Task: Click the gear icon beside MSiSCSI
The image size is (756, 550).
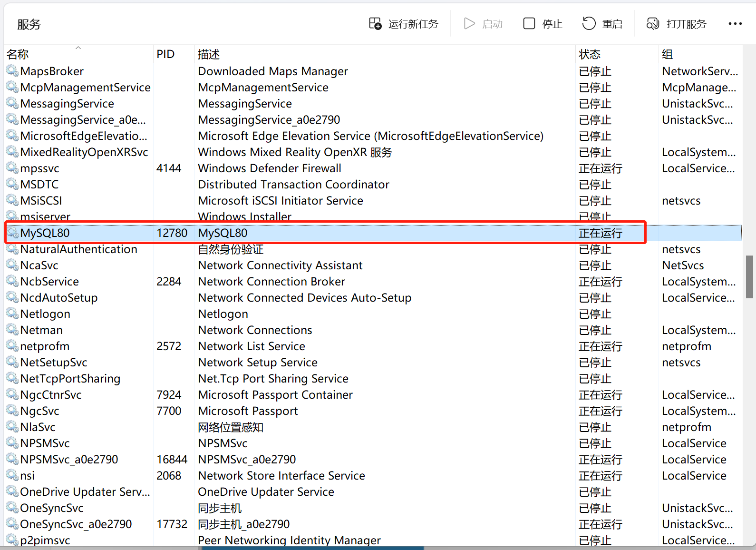Action: tap(12, 200)
